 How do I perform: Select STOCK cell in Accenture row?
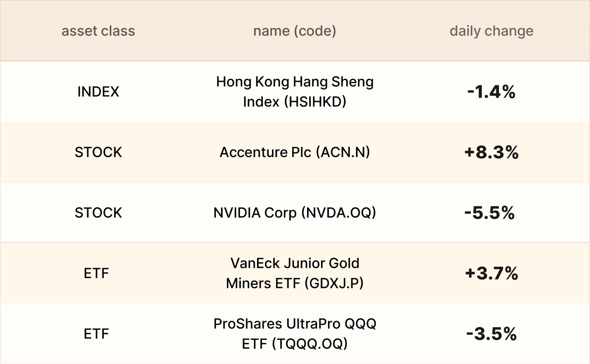pos(98,152)
